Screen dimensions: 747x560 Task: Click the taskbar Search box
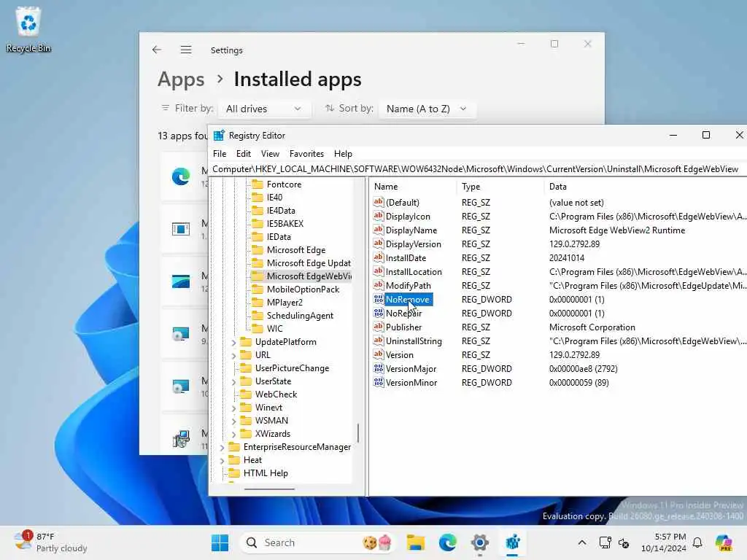[x=318, y=542]
